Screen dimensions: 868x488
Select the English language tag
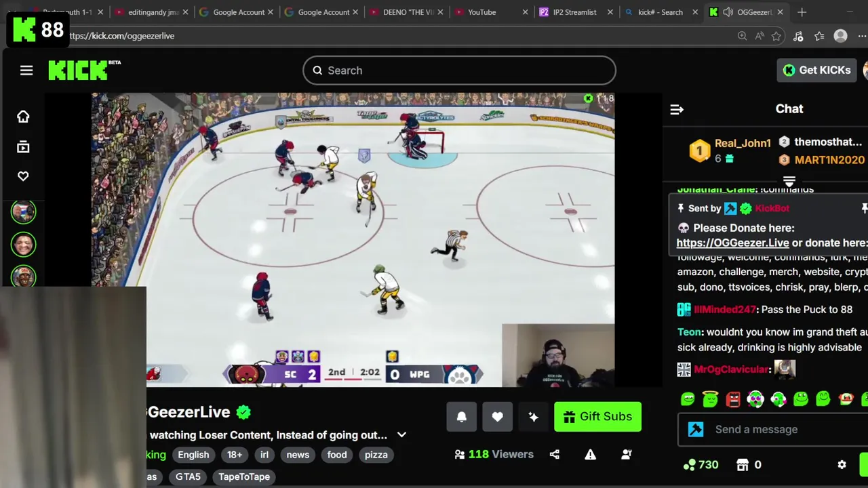tap(193, 455)
